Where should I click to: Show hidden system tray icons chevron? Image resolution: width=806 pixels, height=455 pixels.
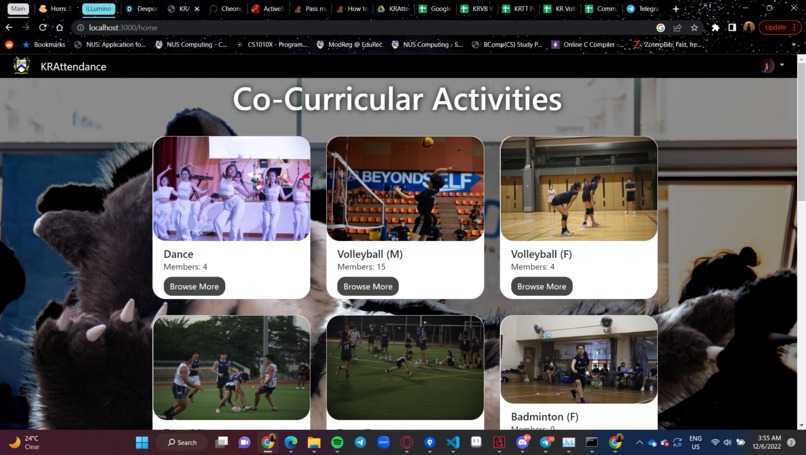pyautogui.click(x=639, y=442)
